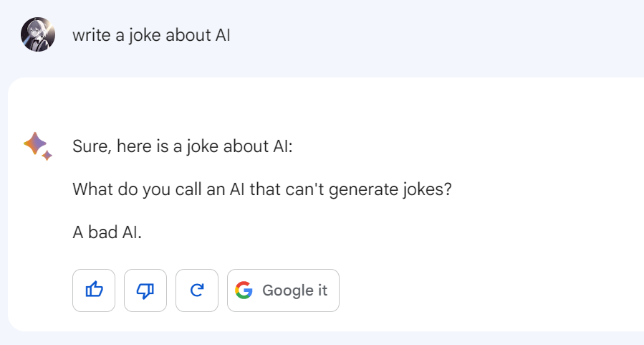Click the Google G logo
Screen dimensions: 644x345
(244, 290)
